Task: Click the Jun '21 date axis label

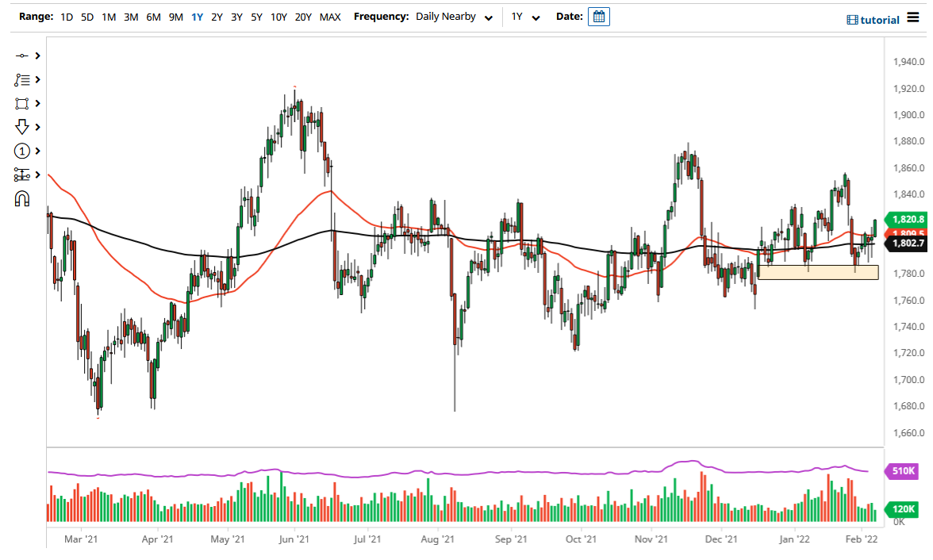Action: [x=294, y=539]
